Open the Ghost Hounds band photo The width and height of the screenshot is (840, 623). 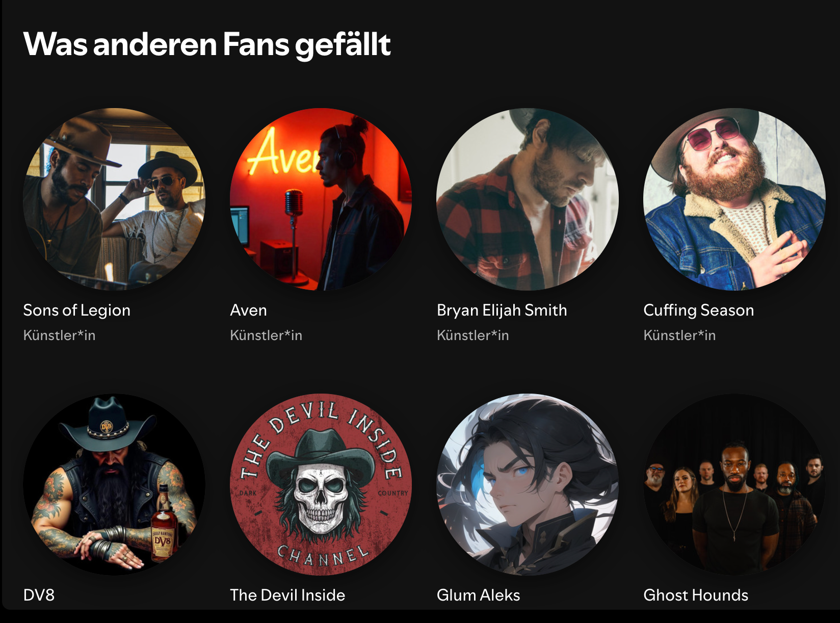coord(734,484)
